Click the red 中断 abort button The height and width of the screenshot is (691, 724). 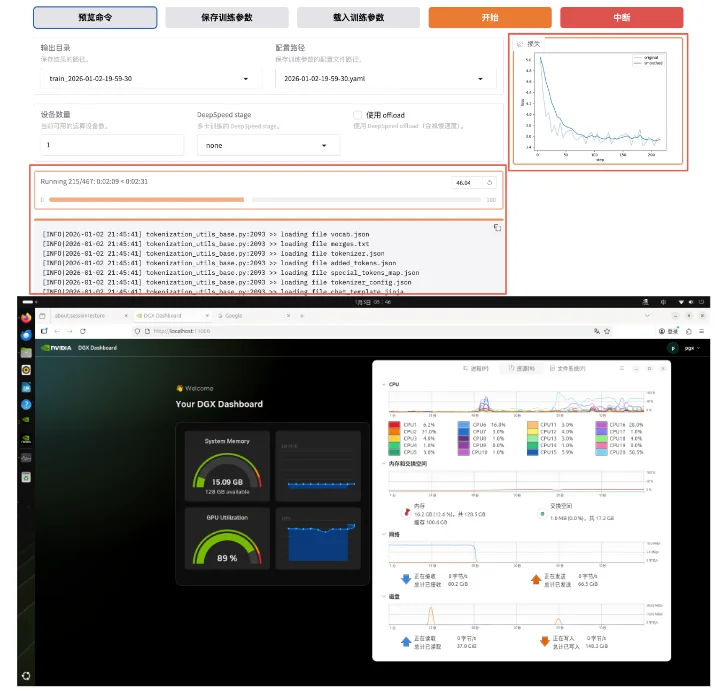click(x=620, y=18)
